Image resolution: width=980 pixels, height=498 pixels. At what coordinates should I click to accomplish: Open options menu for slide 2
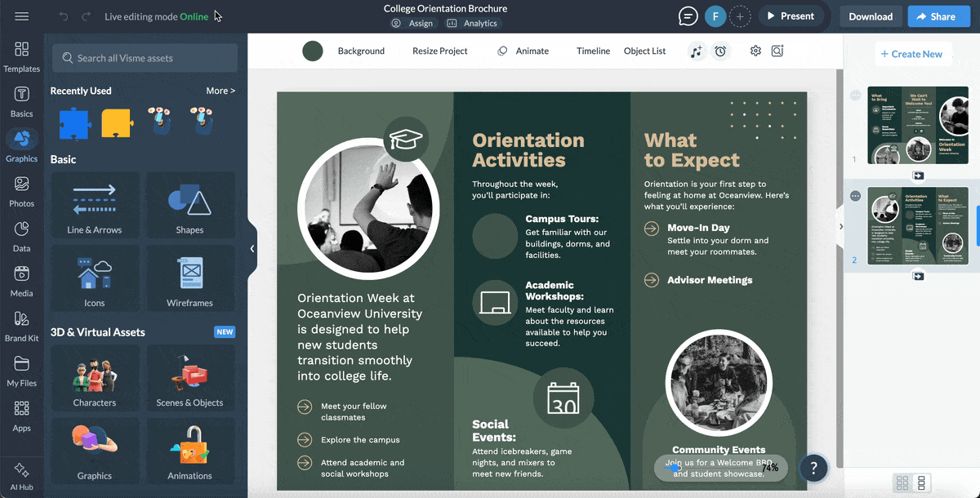tap(856, 196)
